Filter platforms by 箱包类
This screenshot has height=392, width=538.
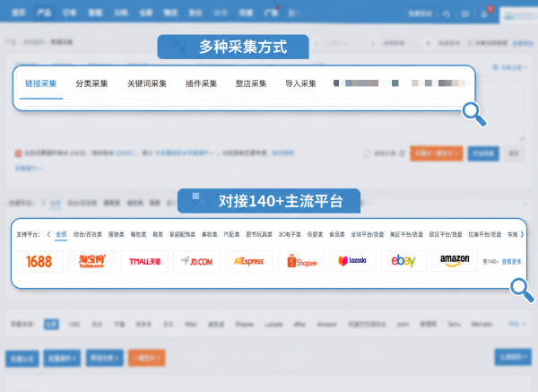(x=138, y=234)
